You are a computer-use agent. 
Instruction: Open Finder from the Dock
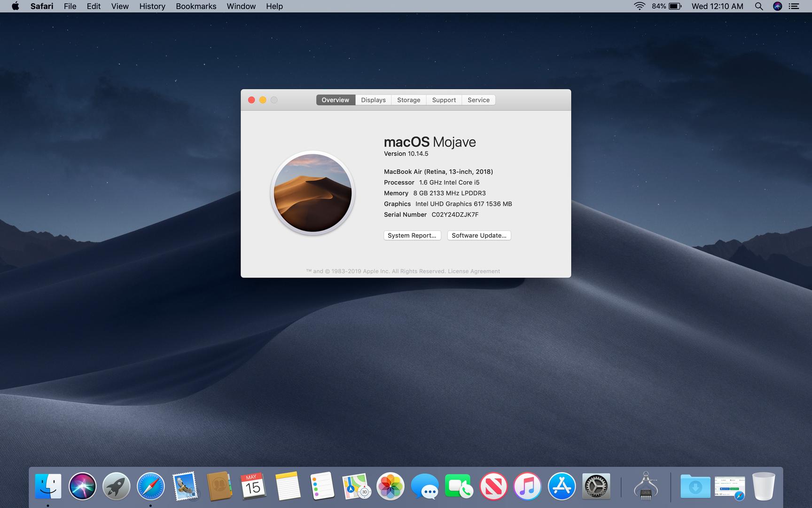pyautogui.click(x=48, y=486)
